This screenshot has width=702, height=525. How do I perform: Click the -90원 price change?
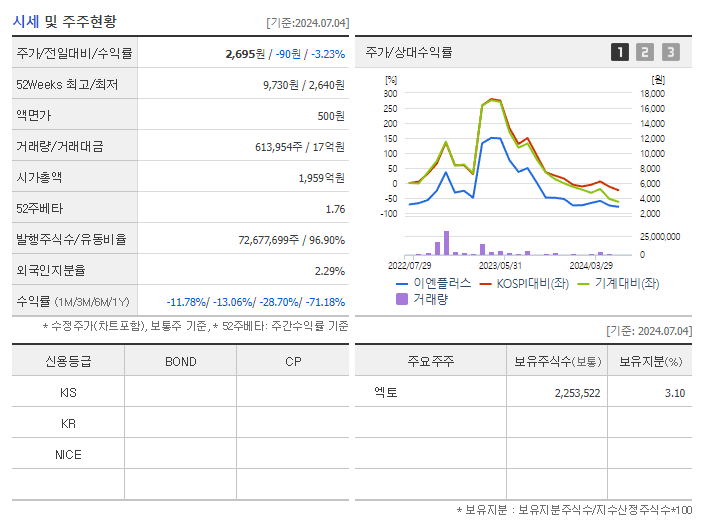(288, 54)
